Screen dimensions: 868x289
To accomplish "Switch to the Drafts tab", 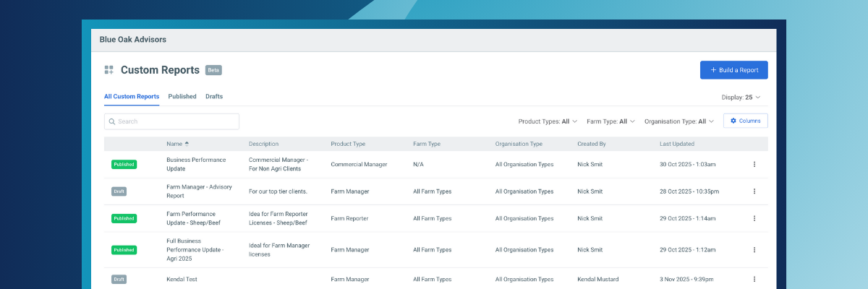I will click(x=214, y=96).
